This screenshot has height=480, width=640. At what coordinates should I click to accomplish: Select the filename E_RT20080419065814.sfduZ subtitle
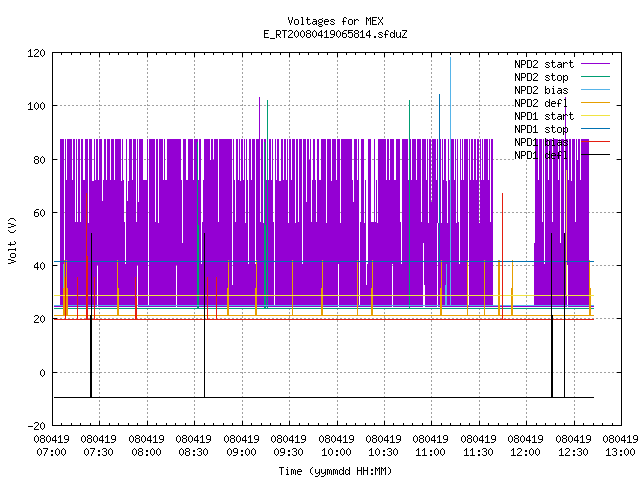pyautogui.click(x=335, y=34)
